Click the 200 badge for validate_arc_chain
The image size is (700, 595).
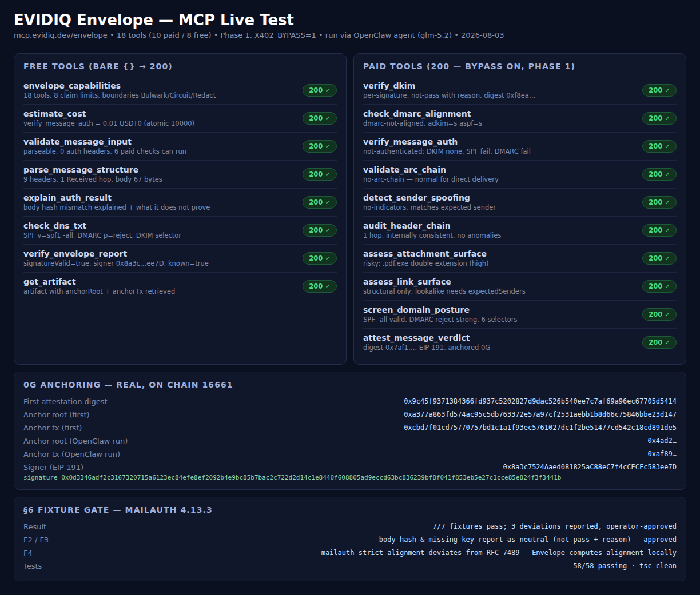[x=659, y=174]
